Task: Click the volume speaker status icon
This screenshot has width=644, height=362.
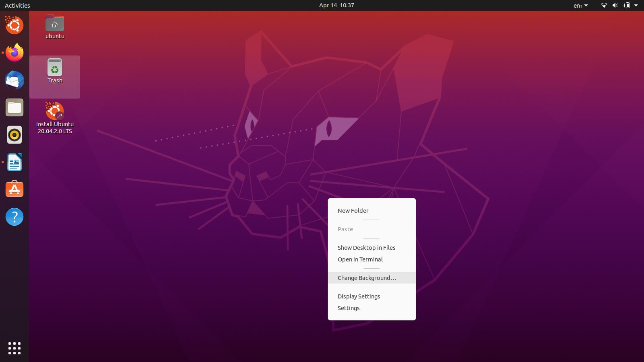Action: 615,6
